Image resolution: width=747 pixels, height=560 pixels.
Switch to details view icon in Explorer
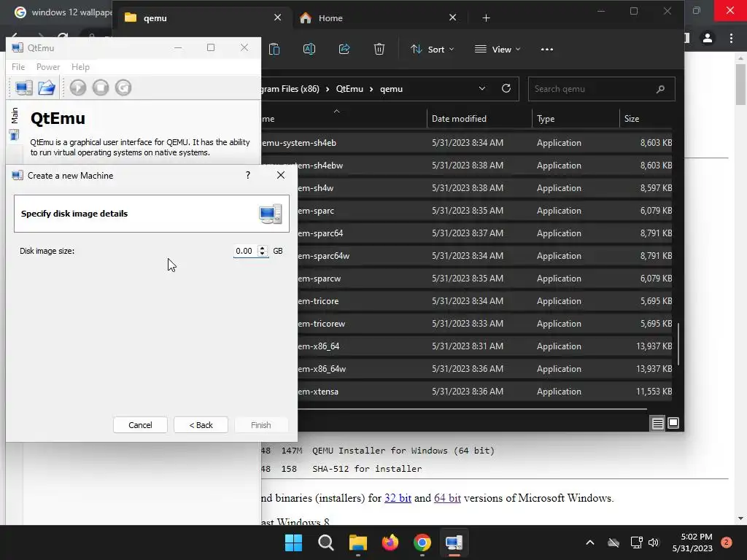pyautogui.click(x=657, y=423)
